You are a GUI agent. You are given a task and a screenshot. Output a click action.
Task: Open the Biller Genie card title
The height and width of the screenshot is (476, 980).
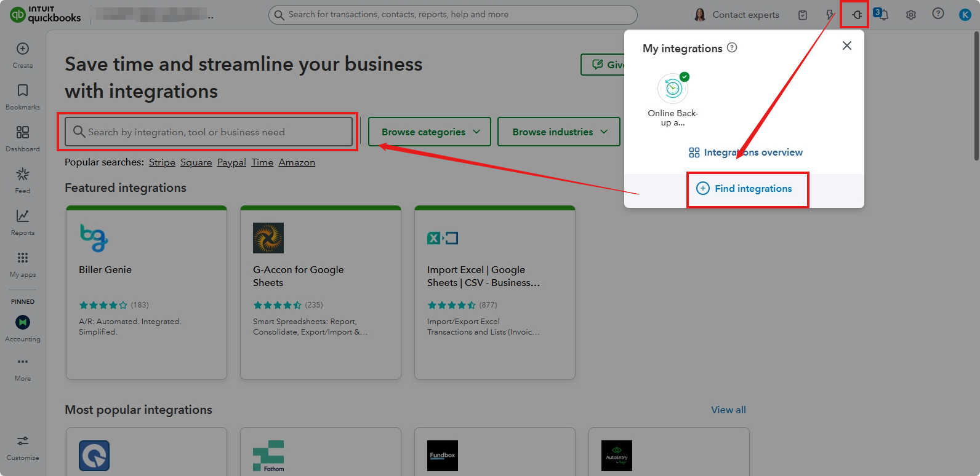click(x=105, y=270)
